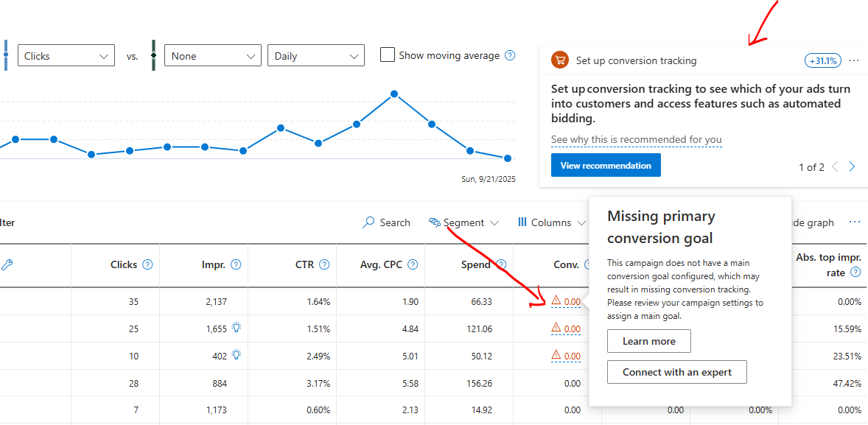Image resolution: width=868 pixels, height=425 pixels.
Task: Open the help tooltip on the Avg. CPC column
Action: point(412,264)
